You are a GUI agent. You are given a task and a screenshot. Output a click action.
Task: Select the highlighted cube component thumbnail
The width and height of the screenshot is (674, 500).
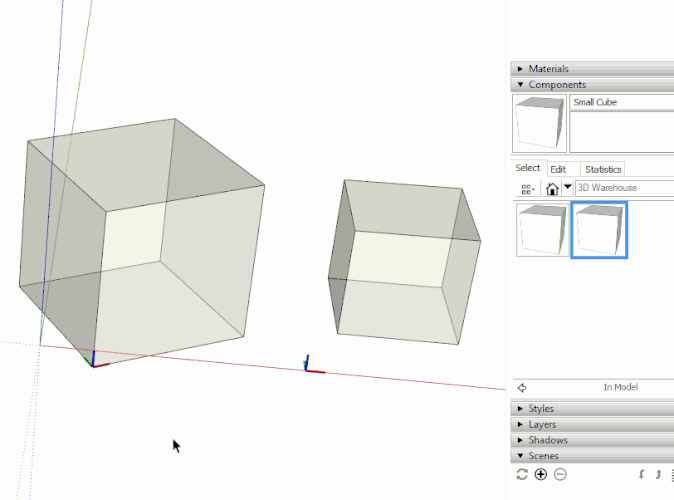tap(599, 230)
